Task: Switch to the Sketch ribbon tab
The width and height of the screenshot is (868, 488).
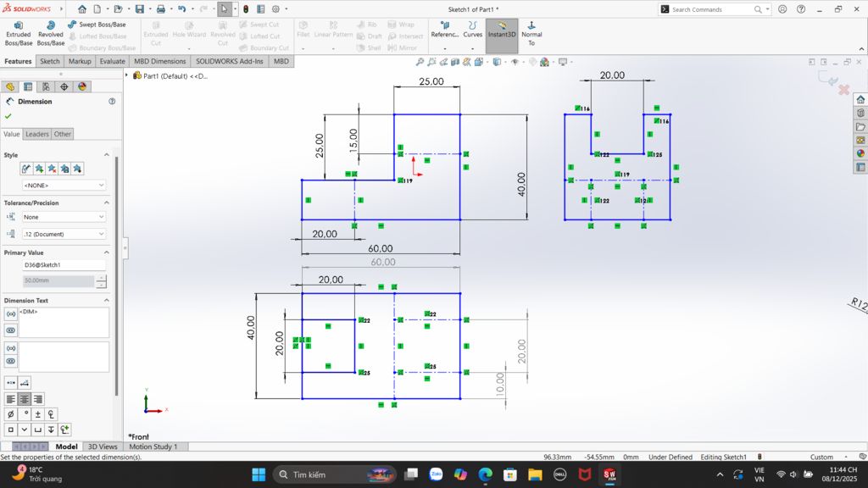Action: click(50, 61)
